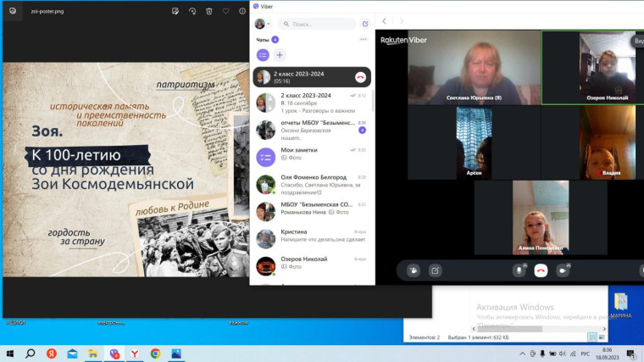Open Windows taskbar search

tap(31, 354)
